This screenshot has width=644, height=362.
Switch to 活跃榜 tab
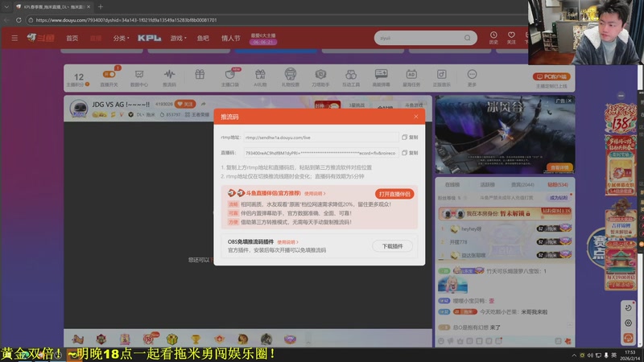[x=488, y=185]
